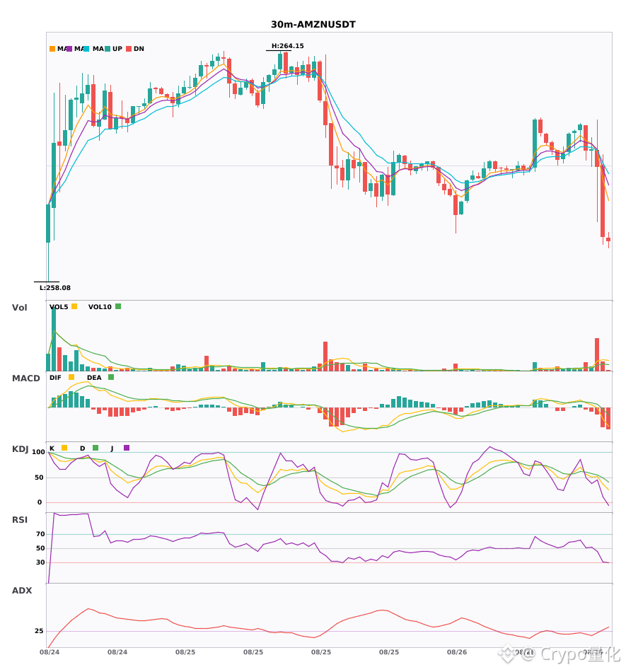Click the KDJ axis value 0

point(40,502)
